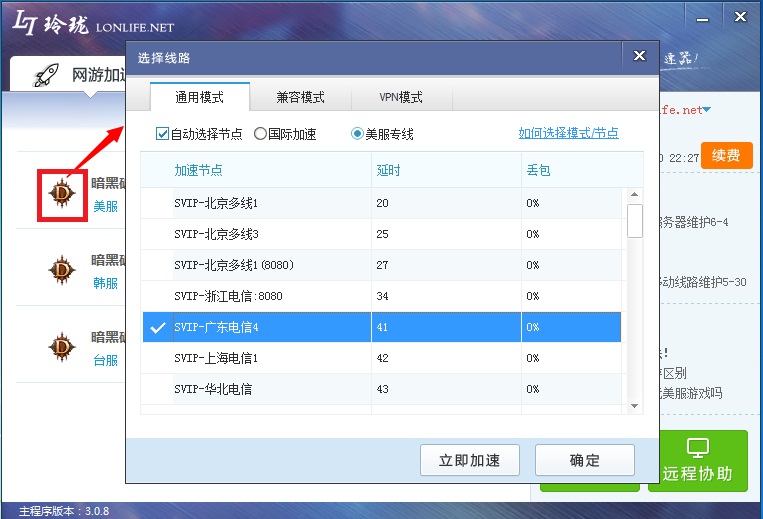
Task: Click the 韩服 link under second game
Action: coord(106,283)
